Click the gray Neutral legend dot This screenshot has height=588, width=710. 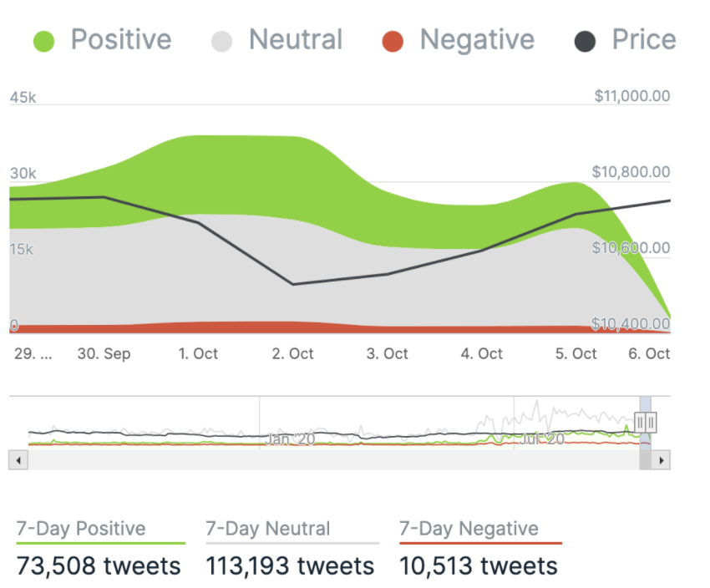tap(221, 41)
